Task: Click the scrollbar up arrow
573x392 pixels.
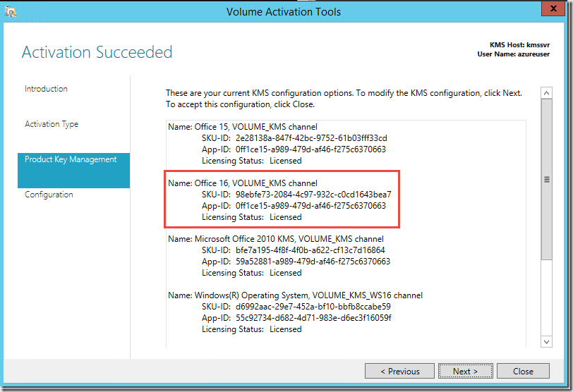Action: coord(546,93)
